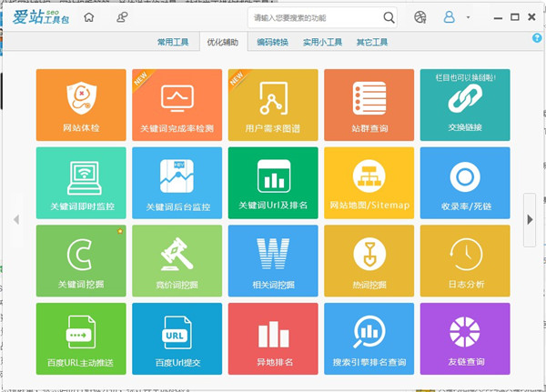Click the search magnifier icon

pyautogui.click(x=389, y=17)
